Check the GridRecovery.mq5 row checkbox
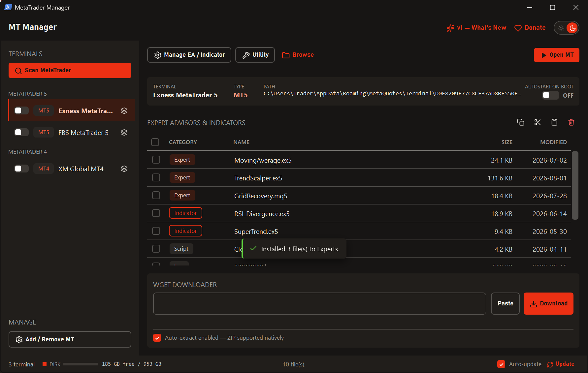The height and width of the screenshot is (373, 588). 156,196
